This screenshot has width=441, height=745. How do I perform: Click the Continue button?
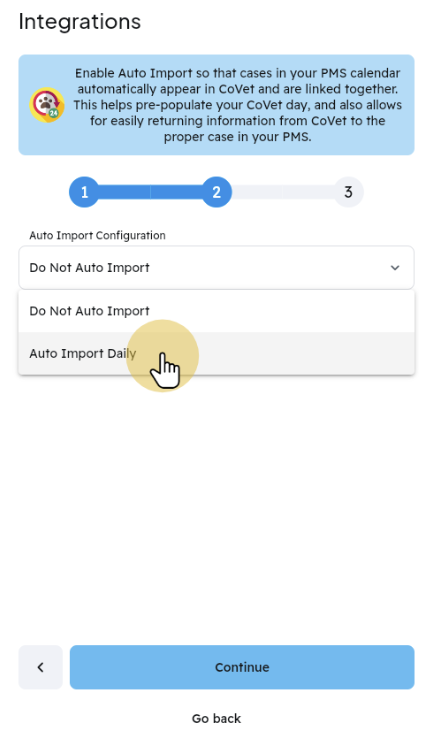242,667
